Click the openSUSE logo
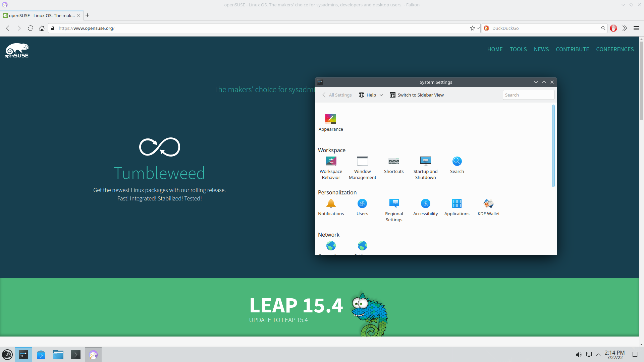 (17, 50)
